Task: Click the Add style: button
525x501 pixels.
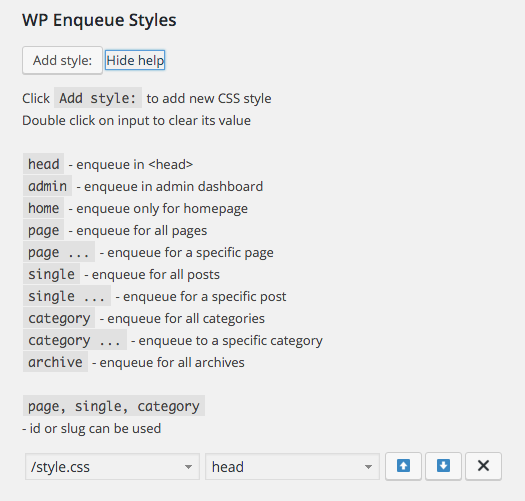Action: [62, 60]
